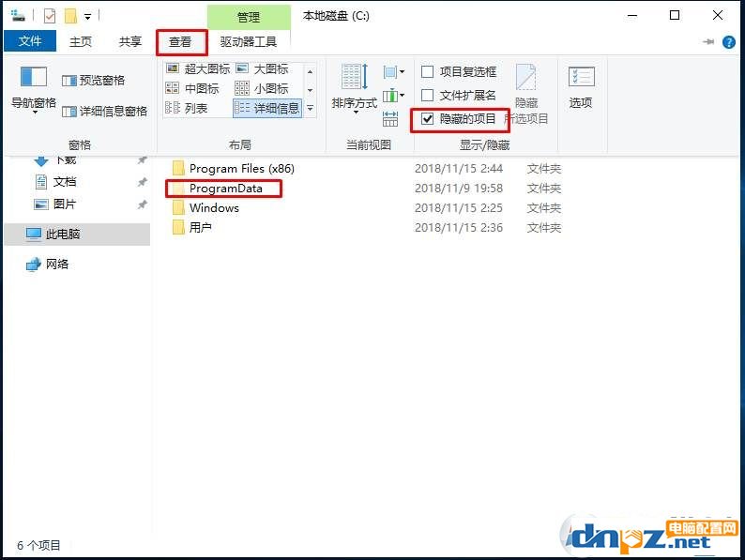Viewport: 745px width, 560px height.
Task: Click the Windows folder icon
Action: [178, 207]
